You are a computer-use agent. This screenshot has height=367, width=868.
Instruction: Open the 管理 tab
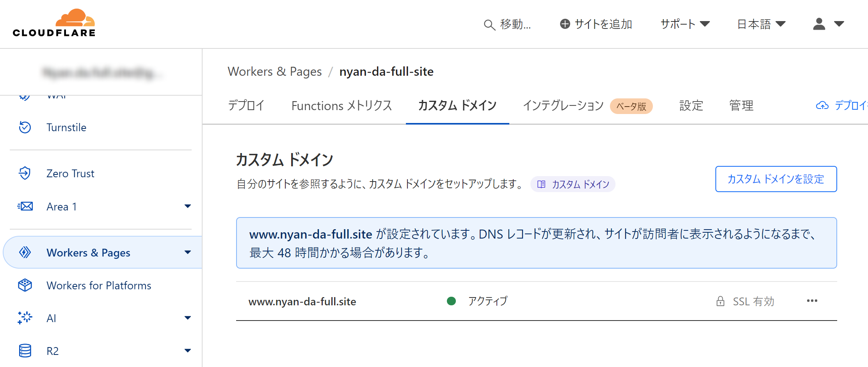coord(741,105)
